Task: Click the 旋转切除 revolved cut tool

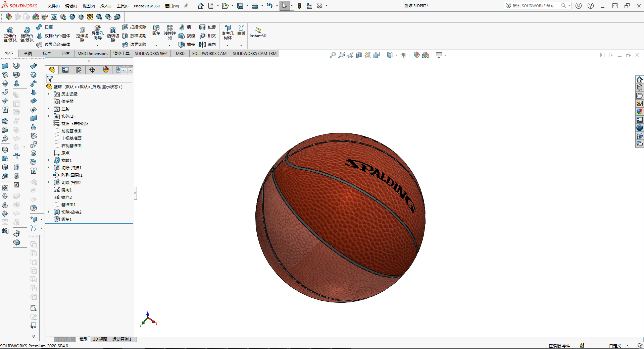Action: click(113, 35)
